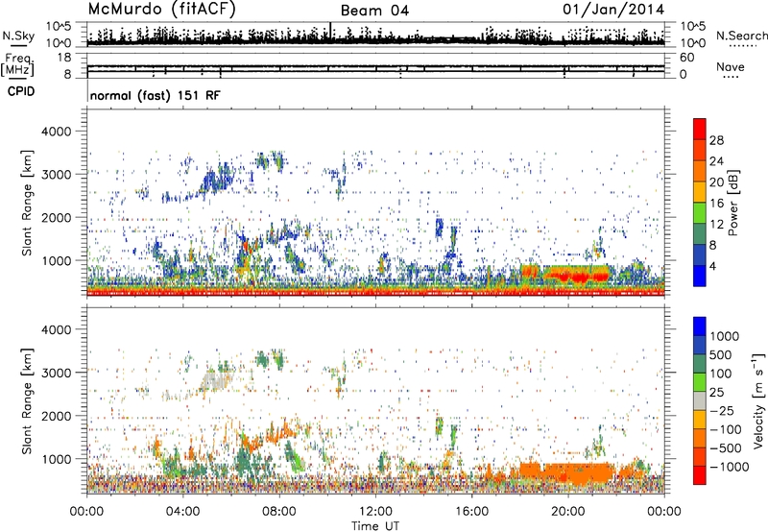768x532 pixels.
Task: Select the N.Sky axis label
Action: click(18, 36)
